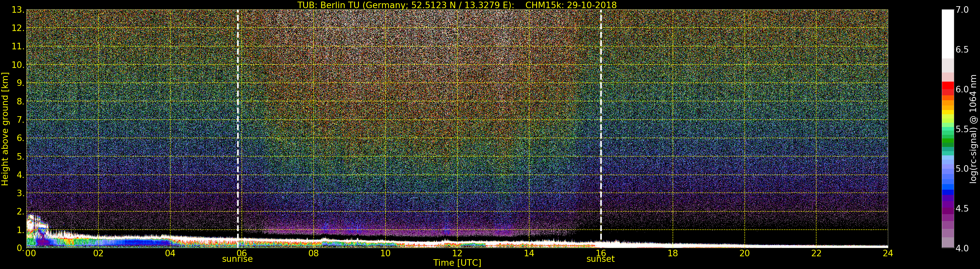The image size is (980, 269).
Task: Click height axis tick '7.'
Action: click(x=21, y=120)
